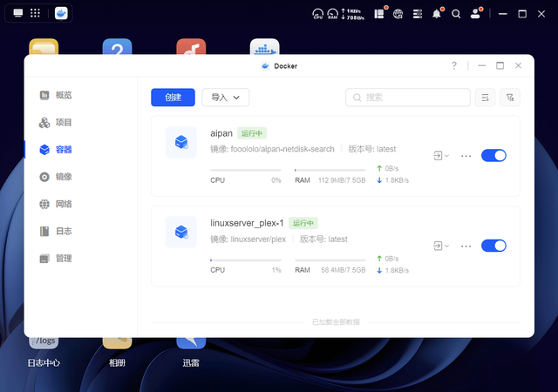558x392 pixels.
Task: Open the 项目 projects section
Action: [x=56, y=122]
